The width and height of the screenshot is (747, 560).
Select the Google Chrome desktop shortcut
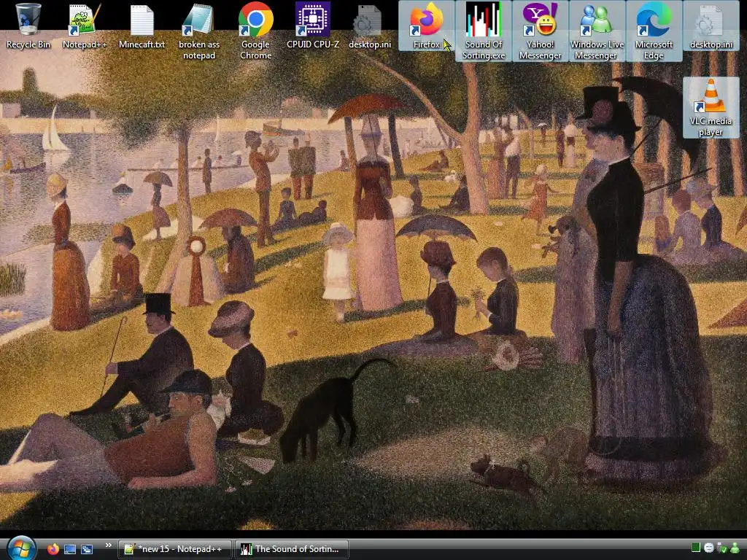(x=256, y=31)
